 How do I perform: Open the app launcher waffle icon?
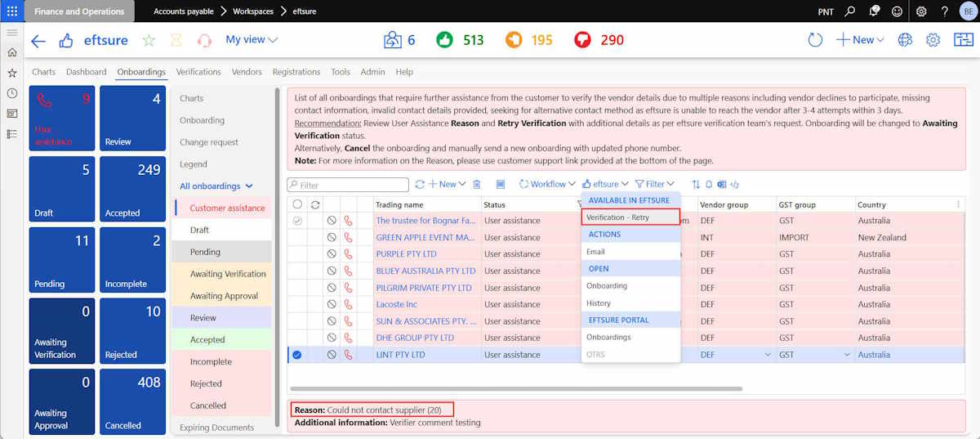click(x=11, y=11)
